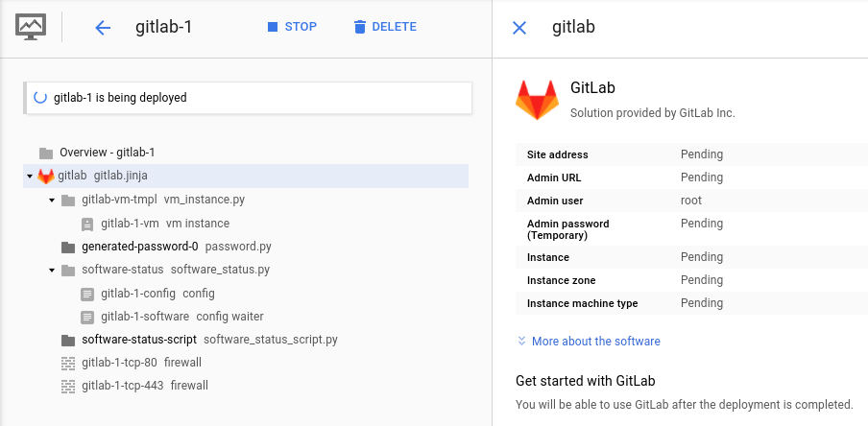
Task: Click the software-status-script folder icon
Action: point(68,340)
